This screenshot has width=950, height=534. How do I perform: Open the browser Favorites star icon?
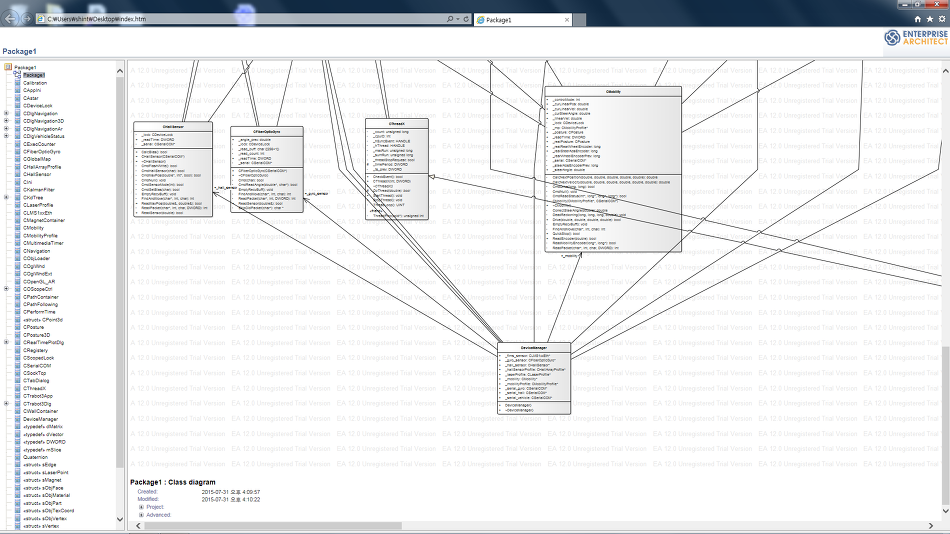point(929,19)
